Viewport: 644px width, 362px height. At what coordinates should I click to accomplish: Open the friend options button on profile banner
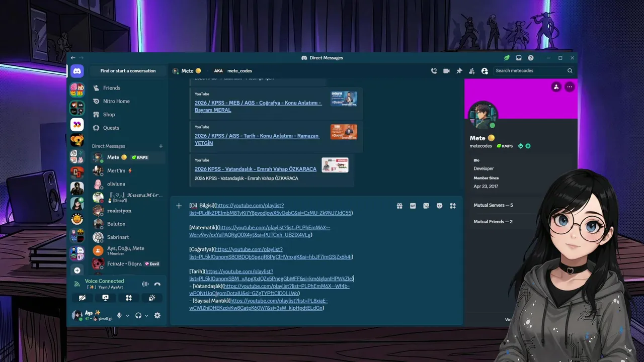click(x=556, y=87)
